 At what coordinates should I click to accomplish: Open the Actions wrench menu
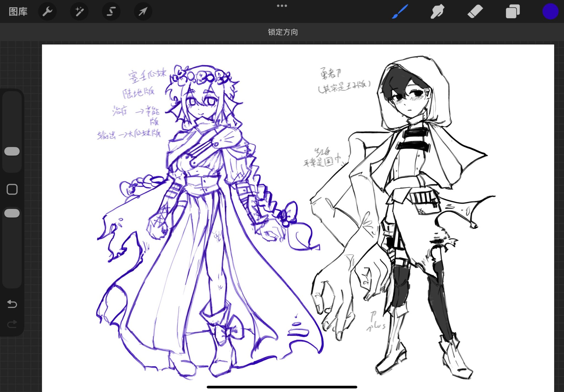(47, 12)
